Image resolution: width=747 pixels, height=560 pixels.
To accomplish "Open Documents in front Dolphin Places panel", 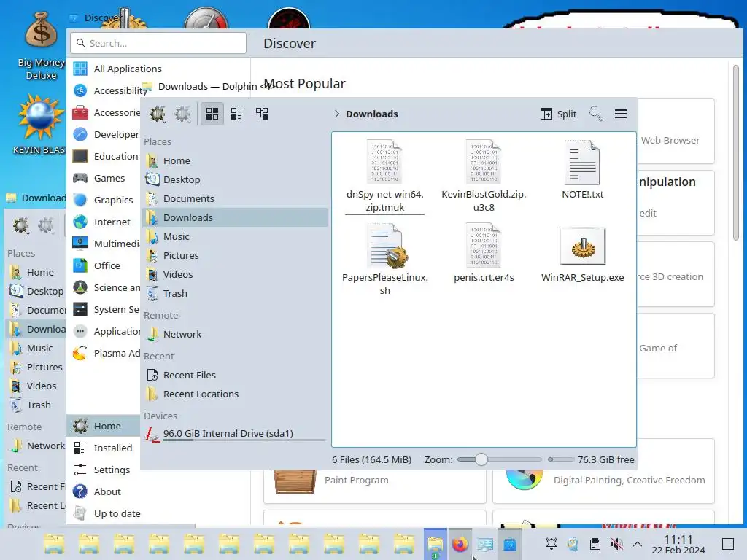I will pos(235,198).
